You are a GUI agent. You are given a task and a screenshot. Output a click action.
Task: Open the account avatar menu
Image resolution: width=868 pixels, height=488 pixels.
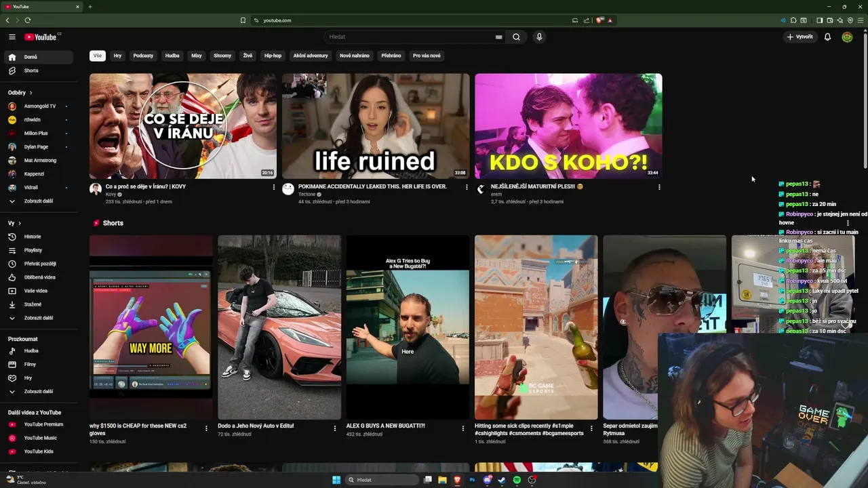[x=847, y=37]
